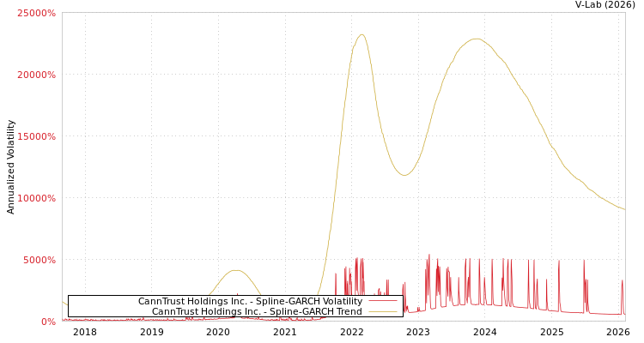Click the trend curve peak near 2024
The image size is (644, 343).
(x=476, y=39)
